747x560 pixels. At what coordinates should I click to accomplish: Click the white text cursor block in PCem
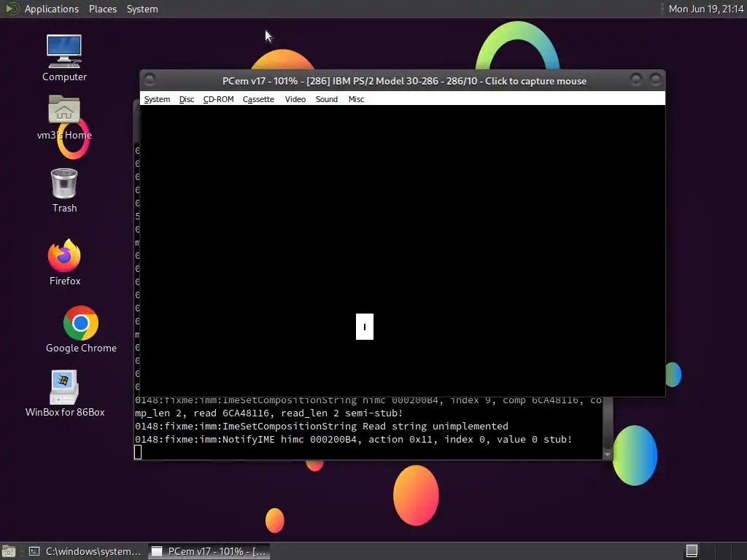[365, 327]
